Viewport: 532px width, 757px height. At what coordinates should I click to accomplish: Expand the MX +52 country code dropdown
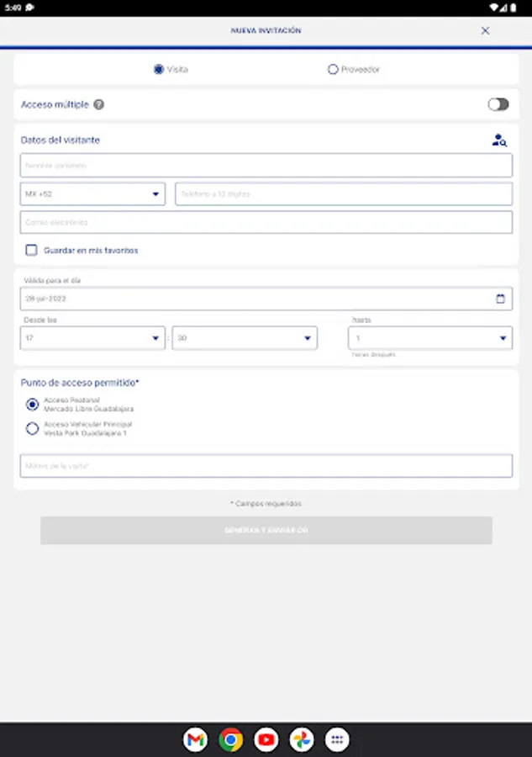(x=92, y=194)
